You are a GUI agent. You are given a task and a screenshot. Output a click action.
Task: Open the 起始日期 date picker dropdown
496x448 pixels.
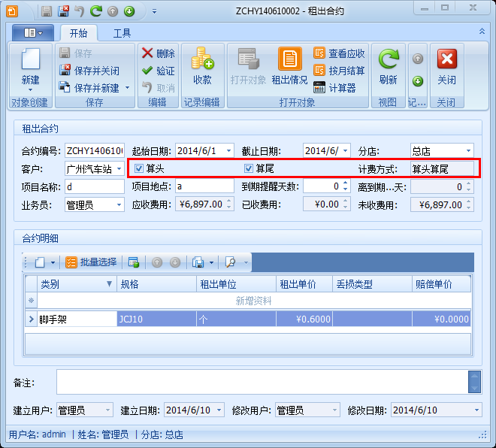coord(228,151)
